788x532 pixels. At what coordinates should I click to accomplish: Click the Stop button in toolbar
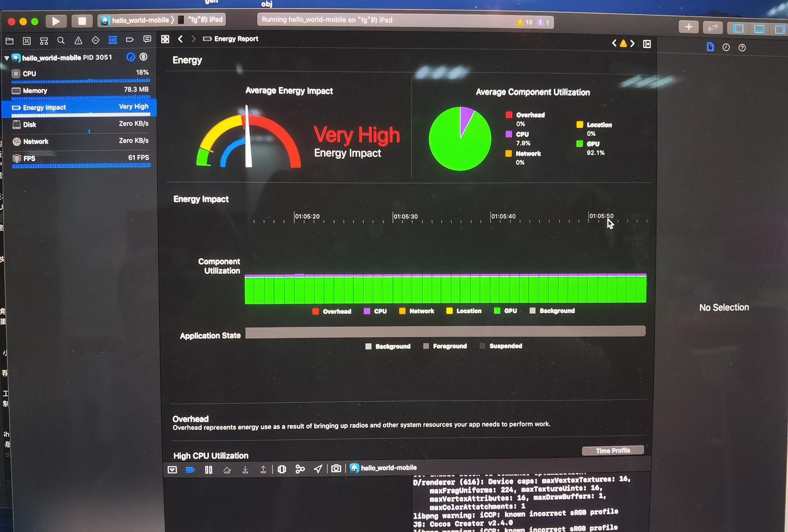[82, 21]
